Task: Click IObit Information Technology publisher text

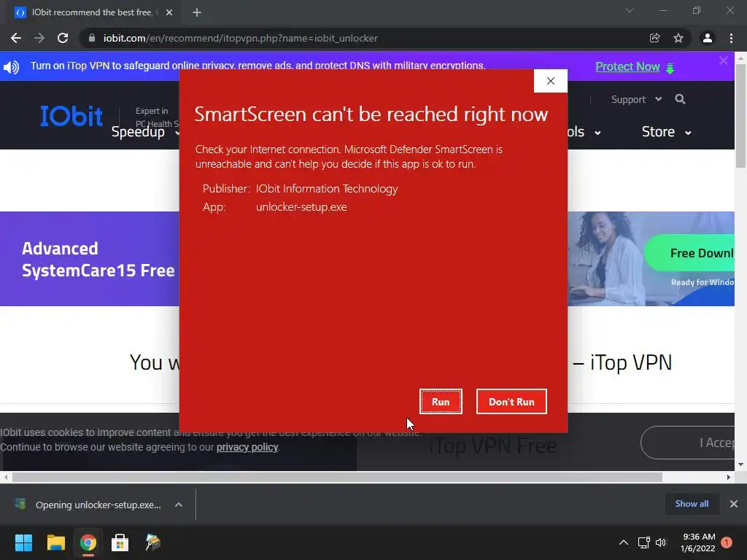Action: pos(327,189)
